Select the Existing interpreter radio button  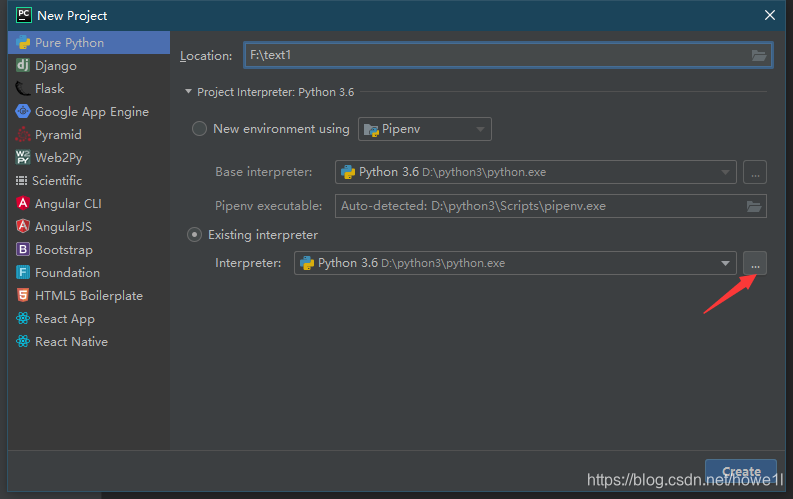click(195, 235)
